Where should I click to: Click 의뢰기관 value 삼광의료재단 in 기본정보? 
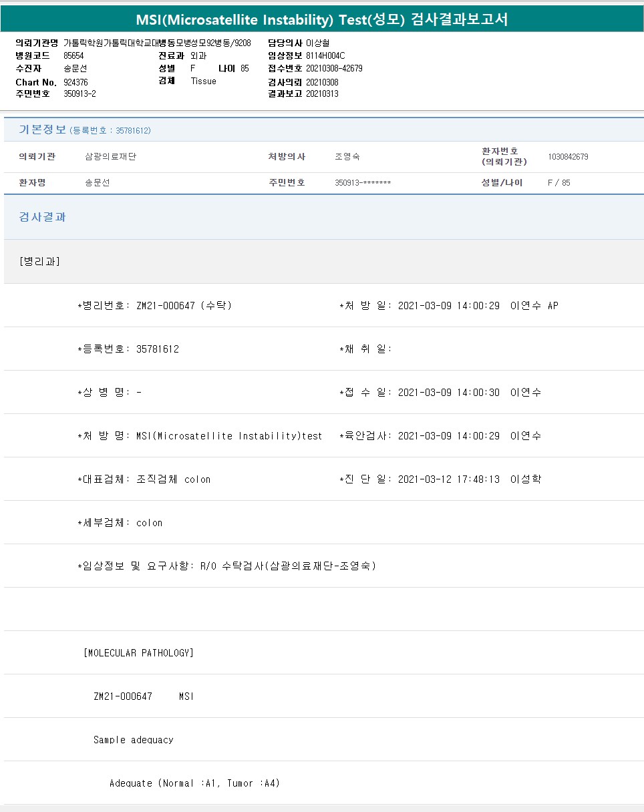point(111,157)
